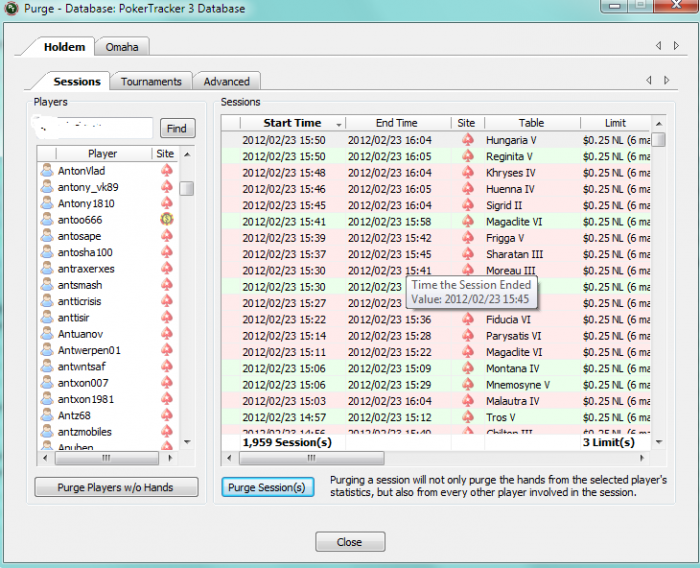
Task: Click the site icon on the antsmash row
Action: tap(167, 284)
